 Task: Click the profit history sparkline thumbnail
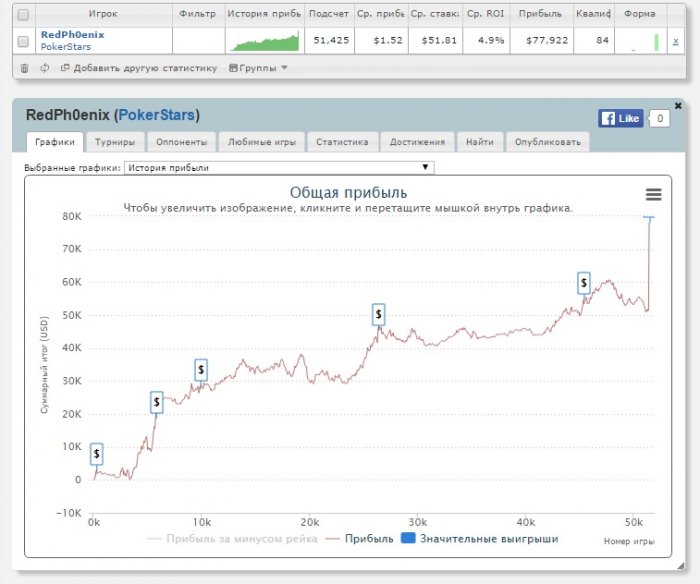[264, 41]
